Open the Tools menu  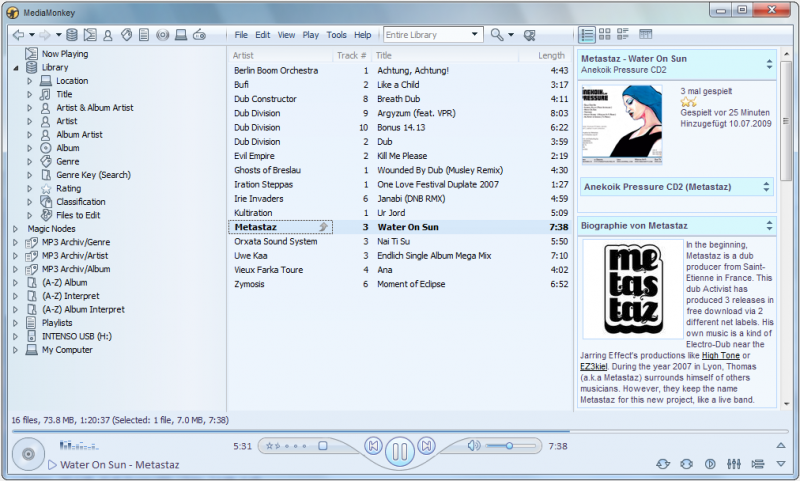336,35
